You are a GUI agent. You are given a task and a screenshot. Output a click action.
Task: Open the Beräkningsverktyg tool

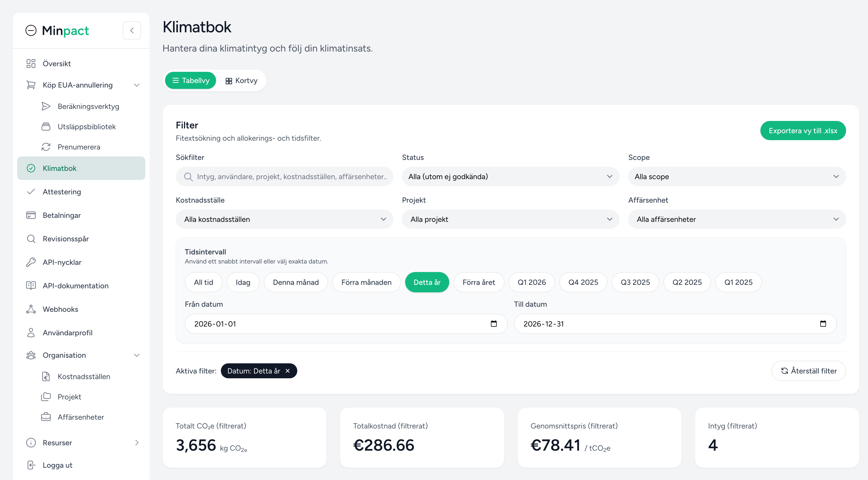click(88, 106)
